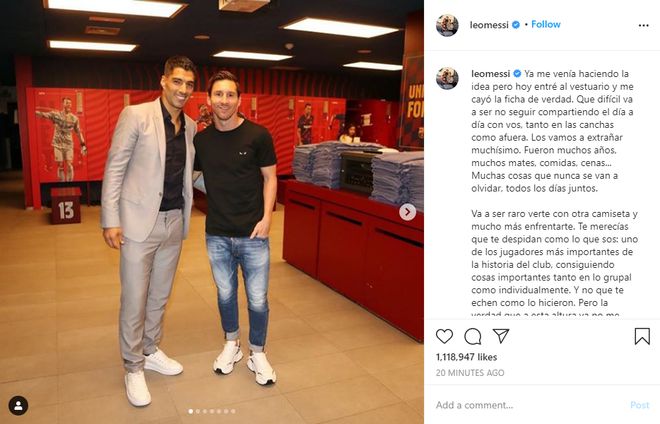Like the post with the heart icon
Screen dimensions: 660x424
(x=444, y=336)
